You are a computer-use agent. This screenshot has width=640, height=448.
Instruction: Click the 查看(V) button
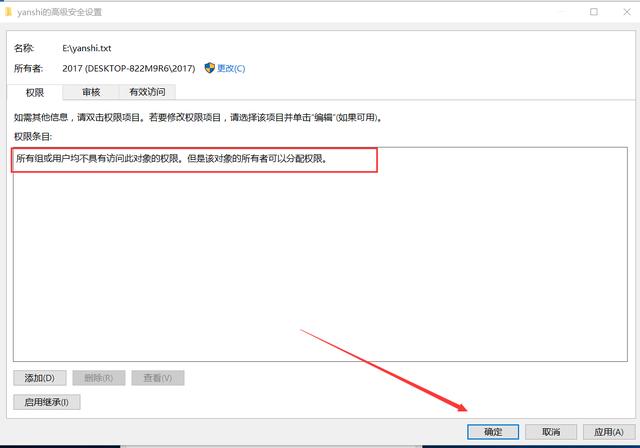coord(158,378)
